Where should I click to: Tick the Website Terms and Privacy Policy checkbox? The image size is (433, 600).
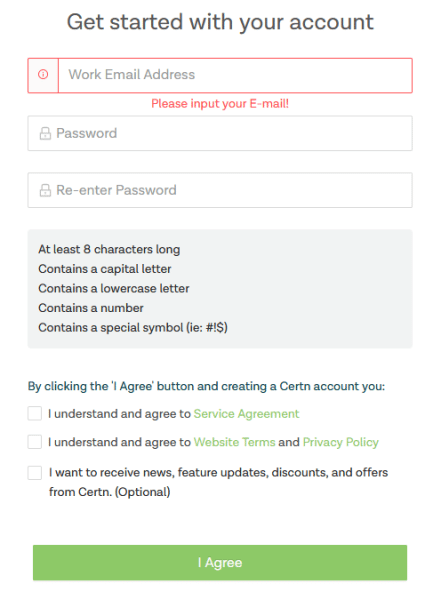pos(34,442)
